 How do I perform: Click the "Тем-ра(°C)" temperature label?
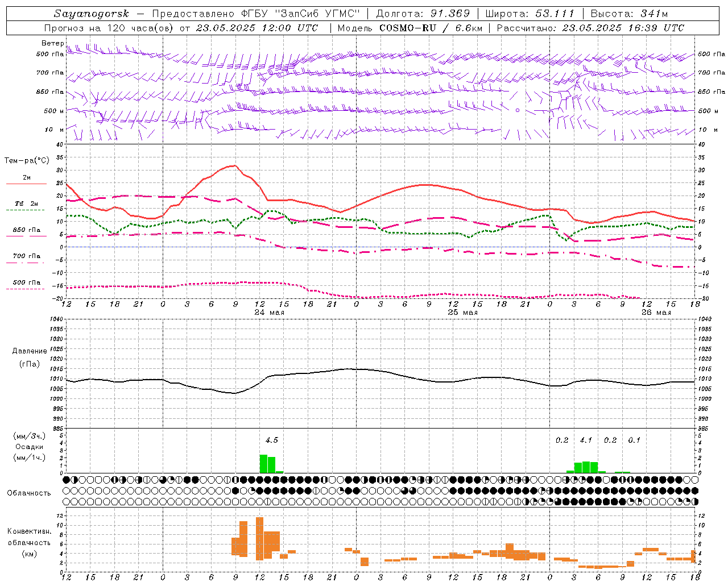[27, 161]
